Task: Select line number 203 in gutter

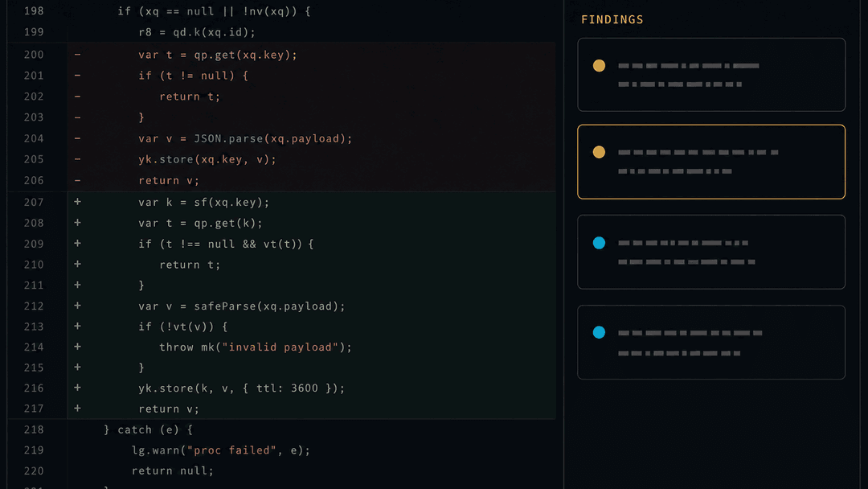Action: [34, 117]
